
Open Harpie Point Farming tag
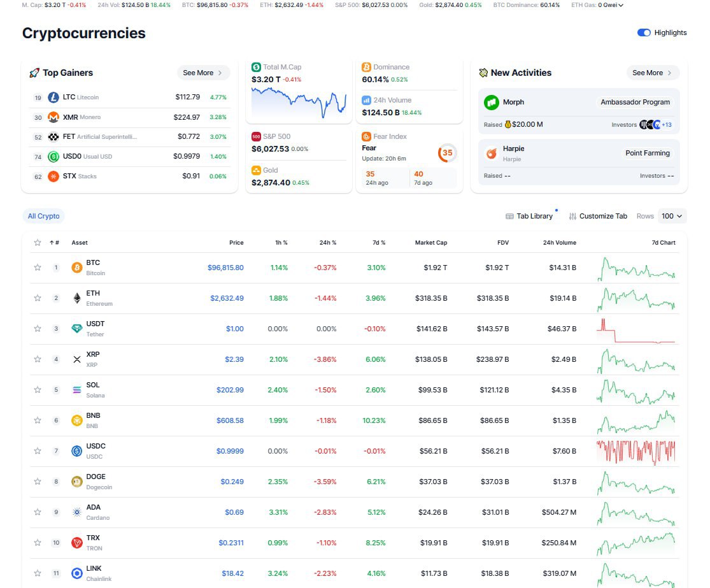[648, 153]
